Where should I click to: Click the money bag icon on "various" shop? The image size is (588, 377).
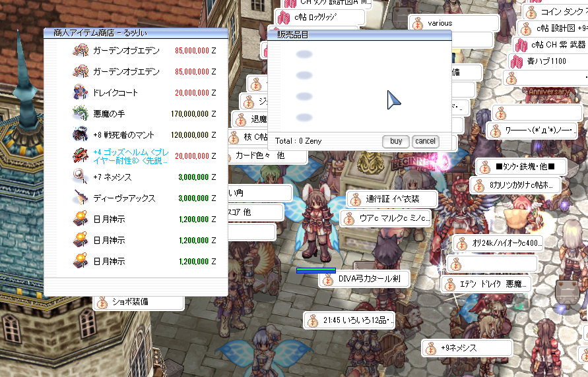tap(416, 24)
